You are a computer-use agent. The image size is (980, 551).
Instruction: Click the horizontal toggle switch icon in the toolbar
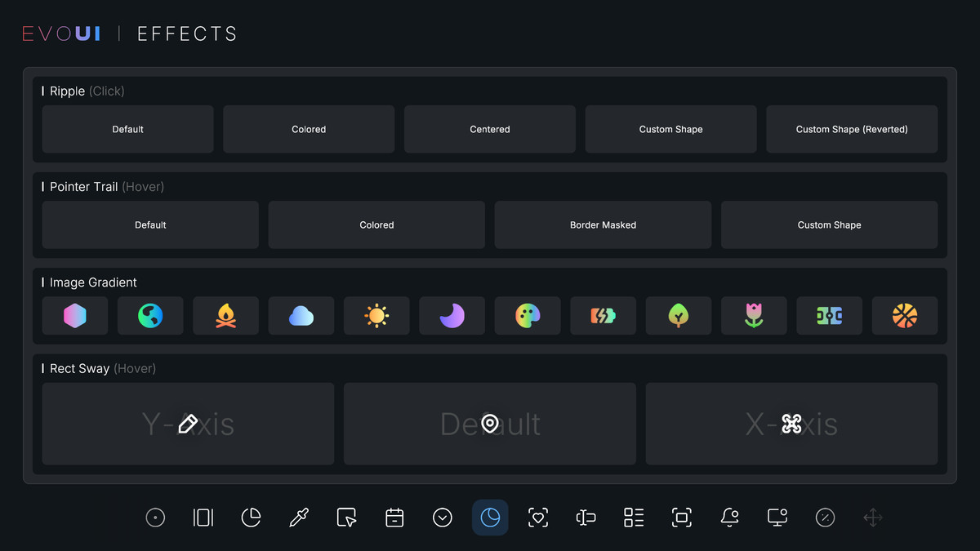coord(586,517)
